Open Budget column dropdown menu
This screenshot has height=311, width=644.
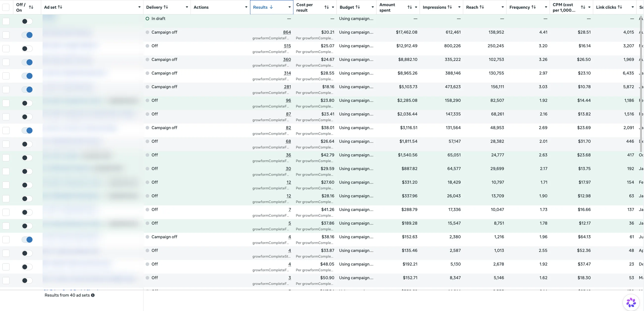pyautogui.click(x=373, y=7)
